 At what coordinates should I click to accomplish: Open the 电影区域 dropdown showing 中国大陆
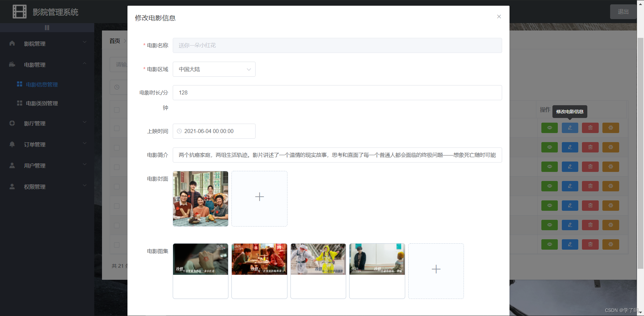[x=214, y=69]
